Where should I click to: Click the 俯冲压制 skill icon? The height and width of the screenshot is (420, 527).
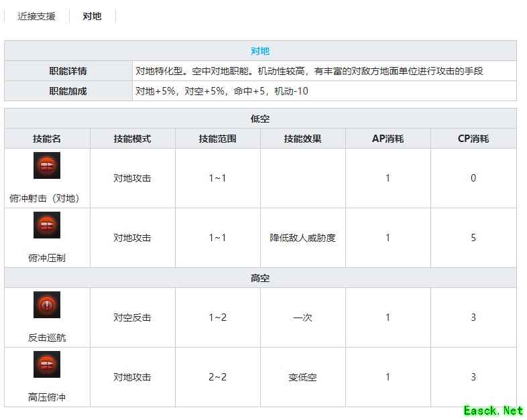pyautogui.click(x=47, y=225)
